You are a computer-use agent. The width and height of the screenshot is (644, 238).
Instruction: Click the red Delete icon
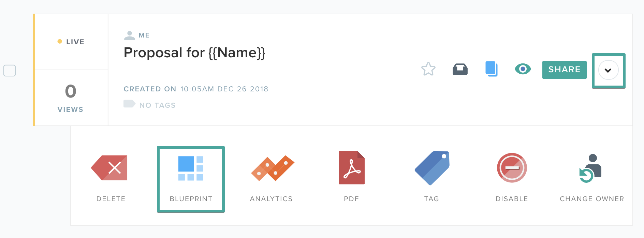click(x=109, y=168)
